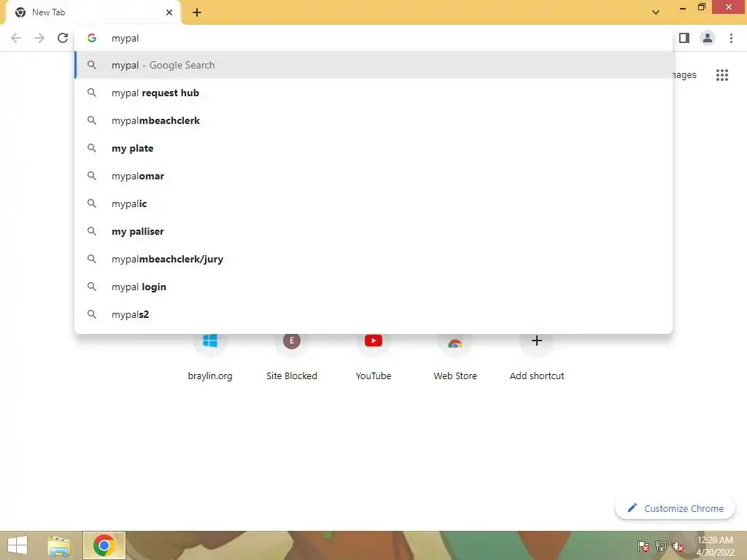Choose 'mypalmbeachclerk/jury' suggestion

pyautogui.click(x=373, y=259)
